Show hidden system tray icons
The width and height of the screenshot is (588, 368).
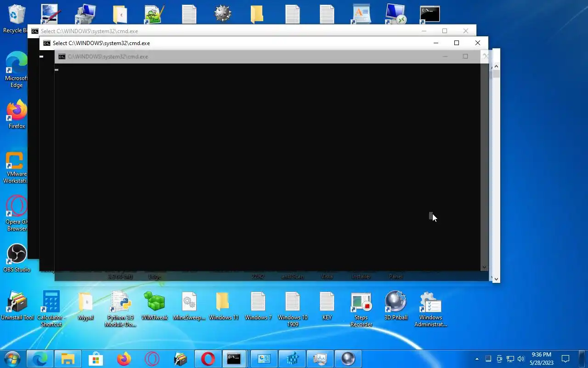click(477, 359)
